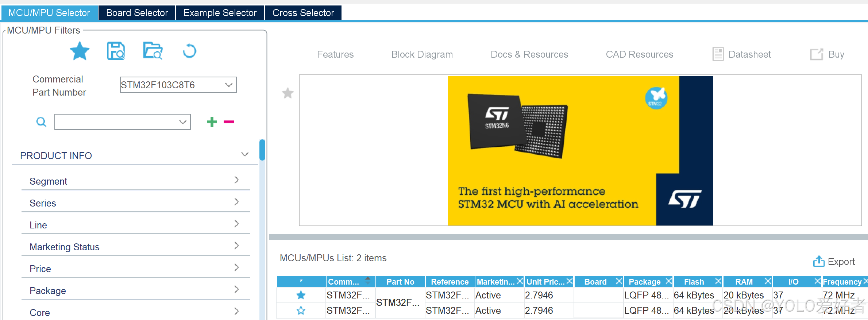This screenshot has height=320, width=868.
Task: Add a filter with the green plus icon
Action: click(x=212, y=122)
